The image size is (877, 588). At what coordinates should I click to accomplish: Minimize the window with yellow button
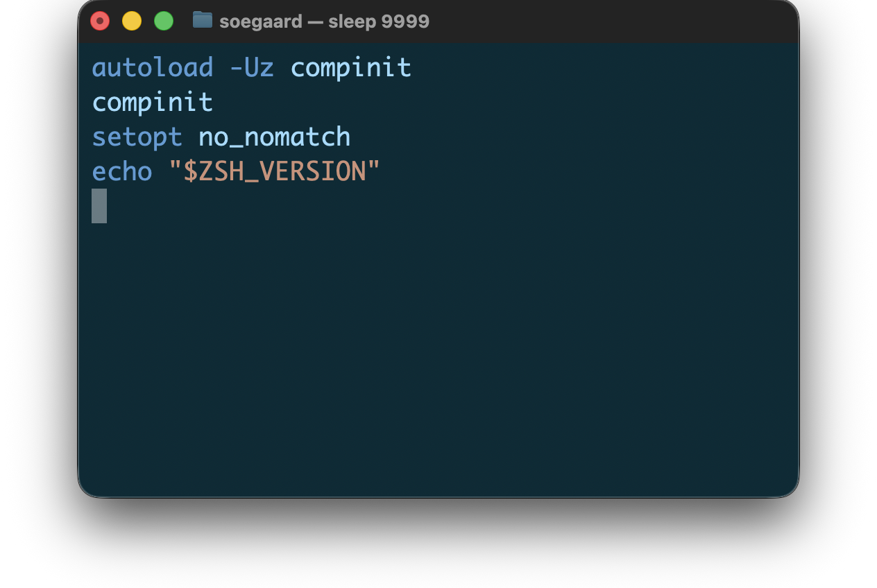pyautogui.click(x=132, y=21)
